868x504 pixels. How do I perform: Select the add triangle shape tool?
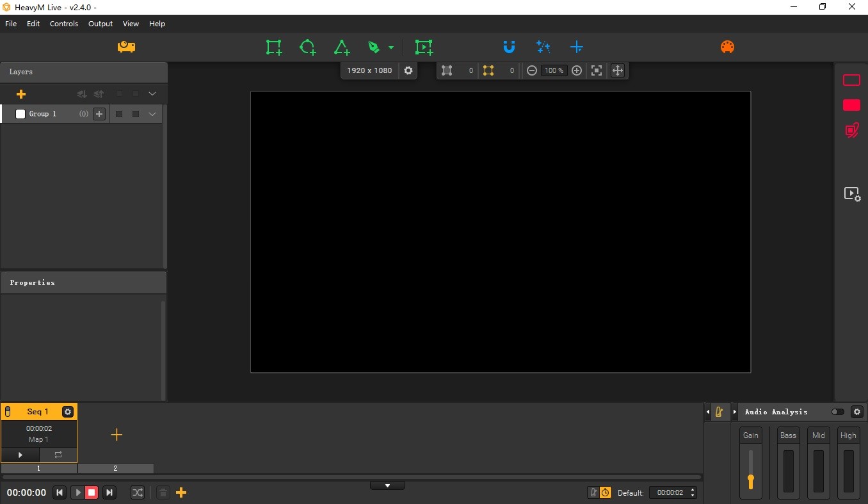[342, 47]
